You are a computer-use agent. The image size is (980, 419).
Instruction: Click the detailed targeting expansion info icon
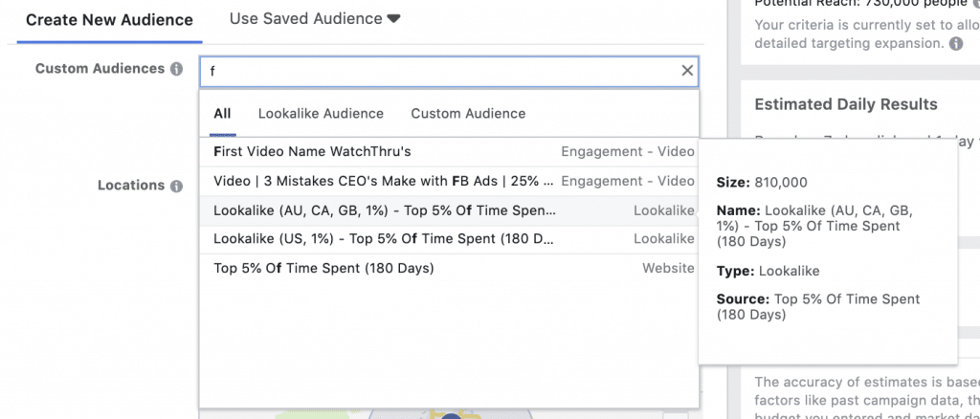[x=956, y=44]
